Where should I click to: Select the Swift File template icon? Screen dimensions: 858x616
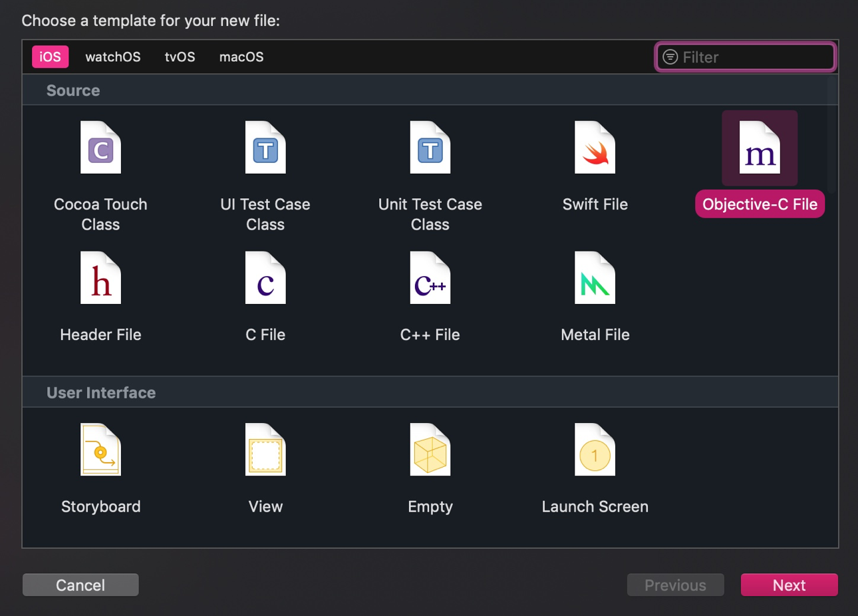[x=595, y=147]
